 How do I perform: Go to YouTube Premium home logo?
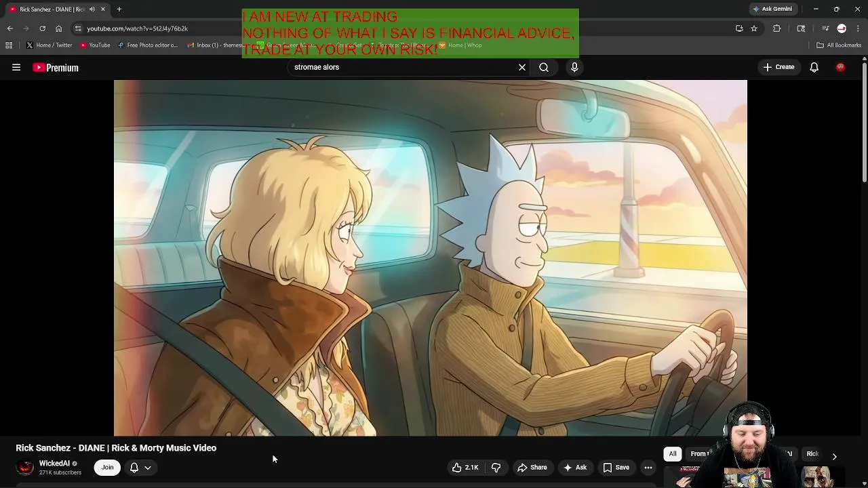[56, 68]
